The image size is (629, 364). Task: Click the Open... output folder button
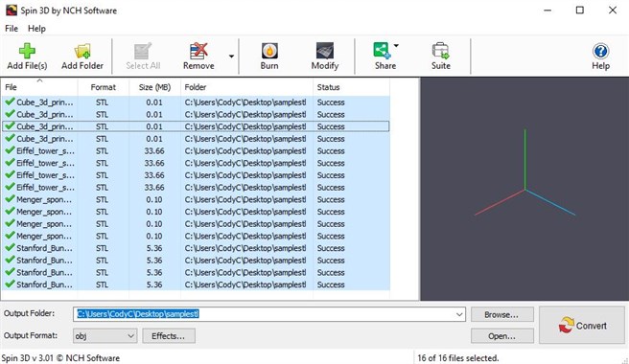[x=502, y=336]
